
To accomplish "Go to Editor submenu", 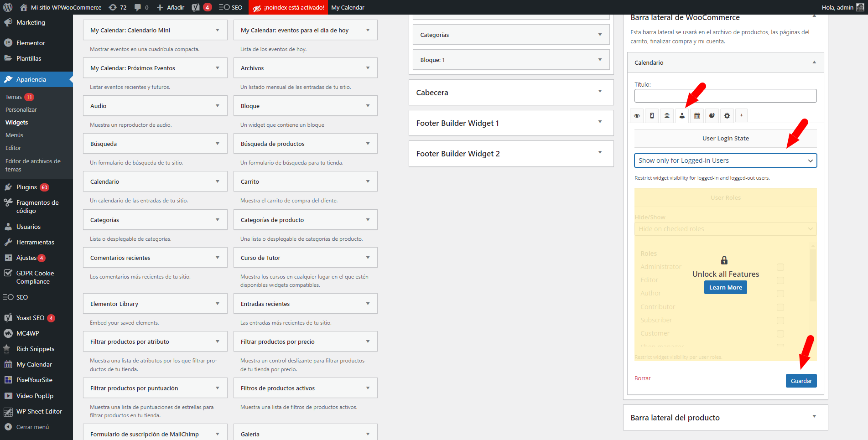I will (x=13, y=148).
